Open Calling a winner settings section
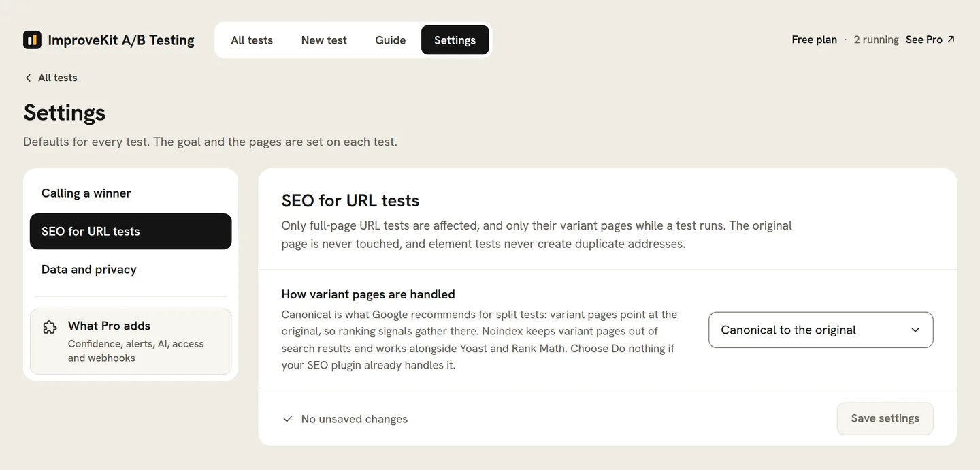980x470 pixels. (131, 193)
